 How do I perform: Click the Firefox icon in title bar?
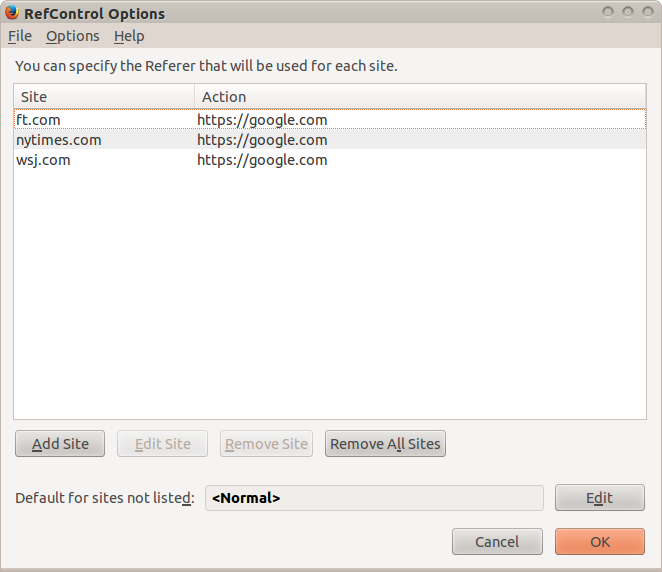[x=12, y=13]
